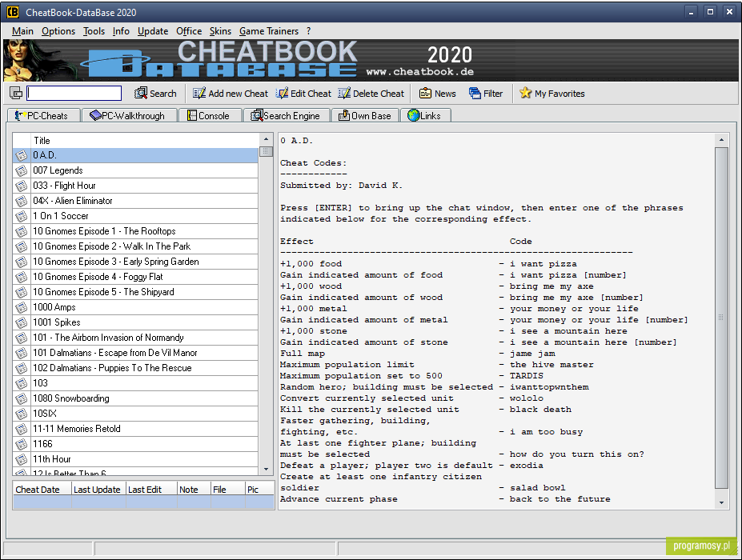Click the Cheat Date column header
The height and width of the screenshot is (560, 742).
tap(42, 490)
